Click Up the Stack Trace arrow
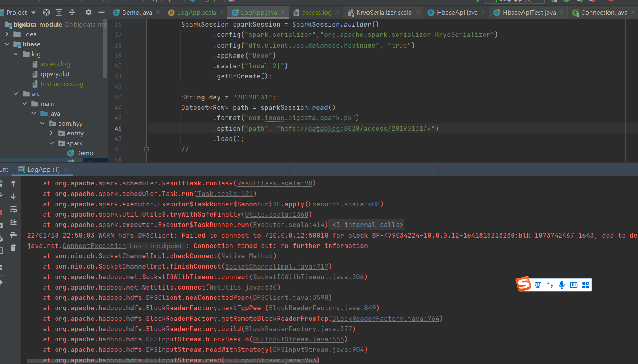The image size is (638, 364). [x=13, y=183]
